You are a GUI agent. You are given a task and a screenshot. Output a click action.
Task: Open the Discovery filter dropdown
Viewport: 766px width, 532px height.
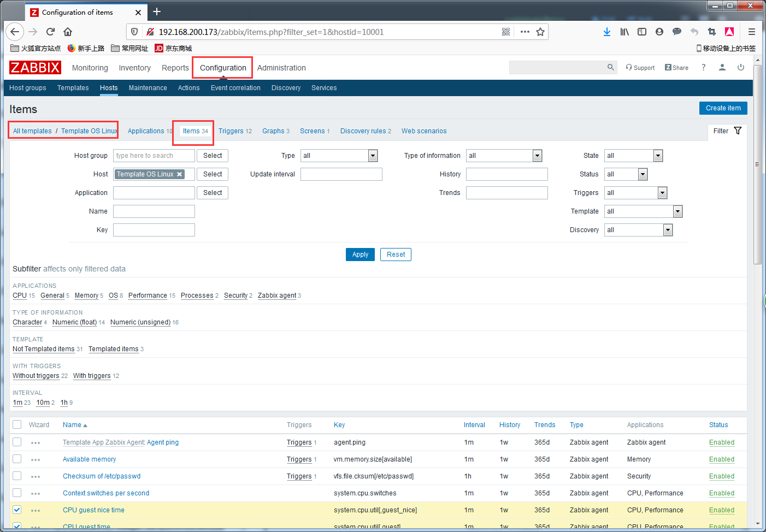639,230
